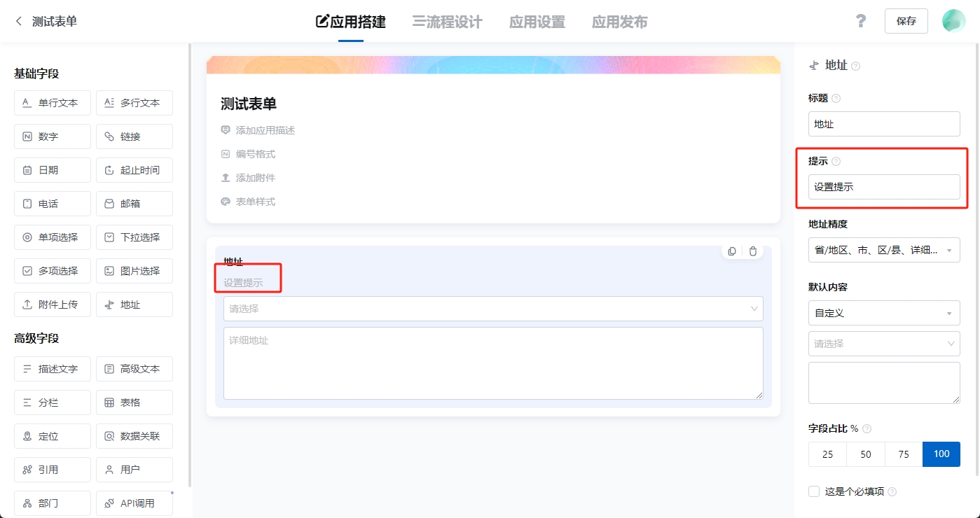Add the API调用 field component

[134, 503]
